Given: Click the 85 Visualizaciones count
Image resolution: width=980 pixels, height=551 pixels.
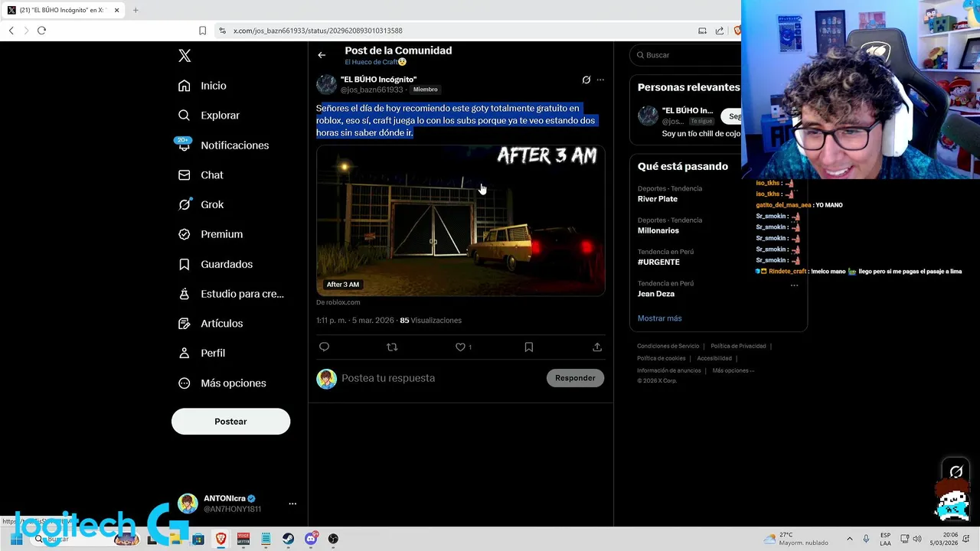Looking at the screenshot, I should coord(431,320).
